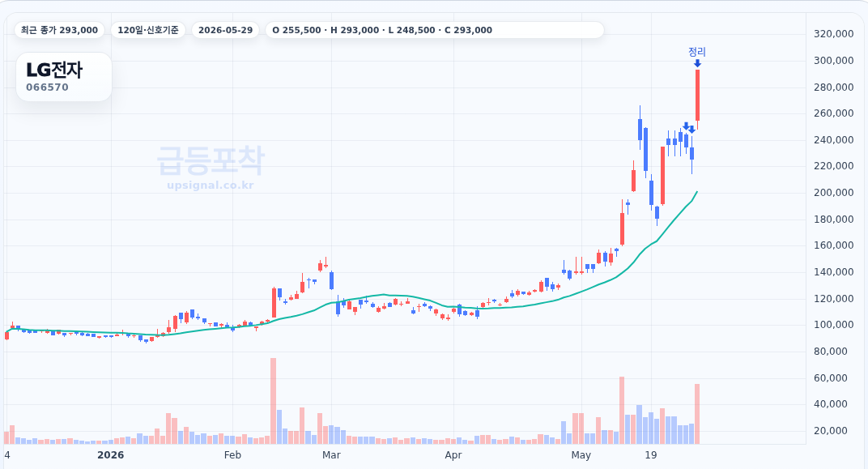Click the Feb time axis label
The height and width of the screenshot is (469, 868).
(232, 454)
